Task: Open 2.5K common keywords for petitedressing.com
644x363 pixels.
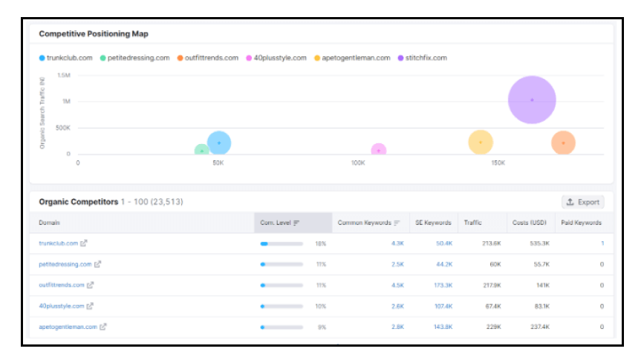Action: coord(397,264)
